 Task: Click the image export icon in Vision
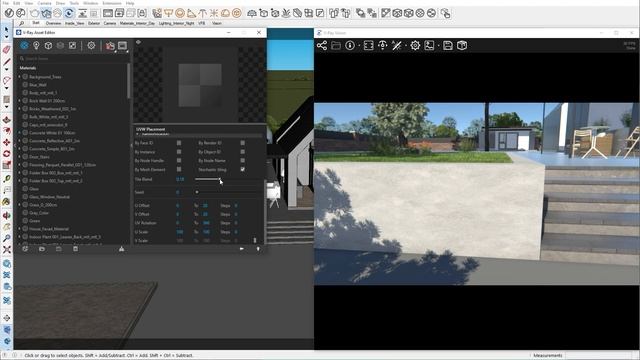[429, 45]
